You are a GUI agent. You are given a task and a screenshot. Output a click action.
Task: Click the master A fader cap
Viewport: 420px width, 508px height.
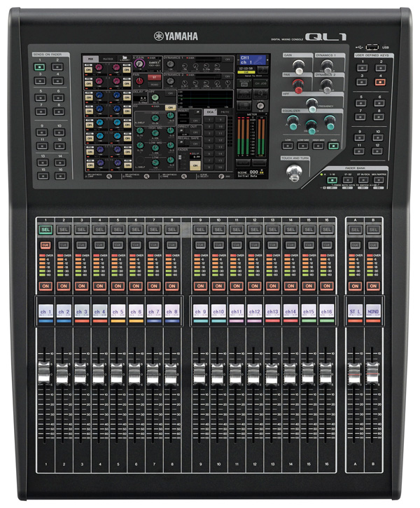click(354, 374)
